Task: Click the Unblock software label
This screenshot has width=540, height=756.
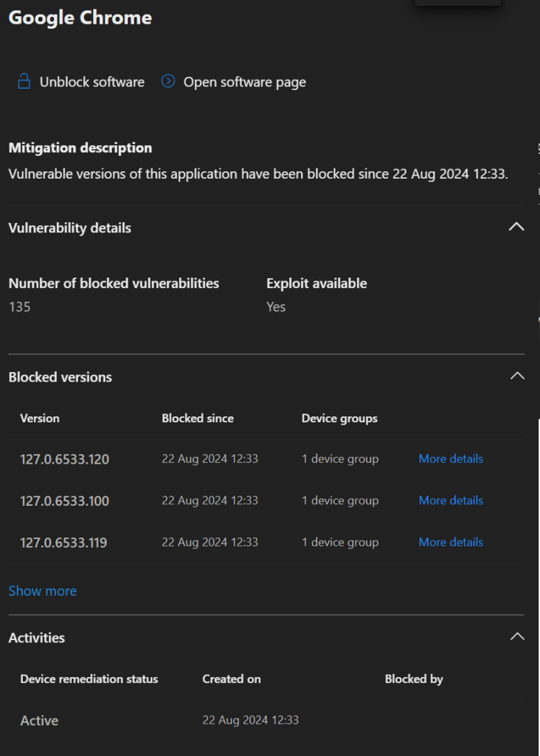Action: pos(91,82)
